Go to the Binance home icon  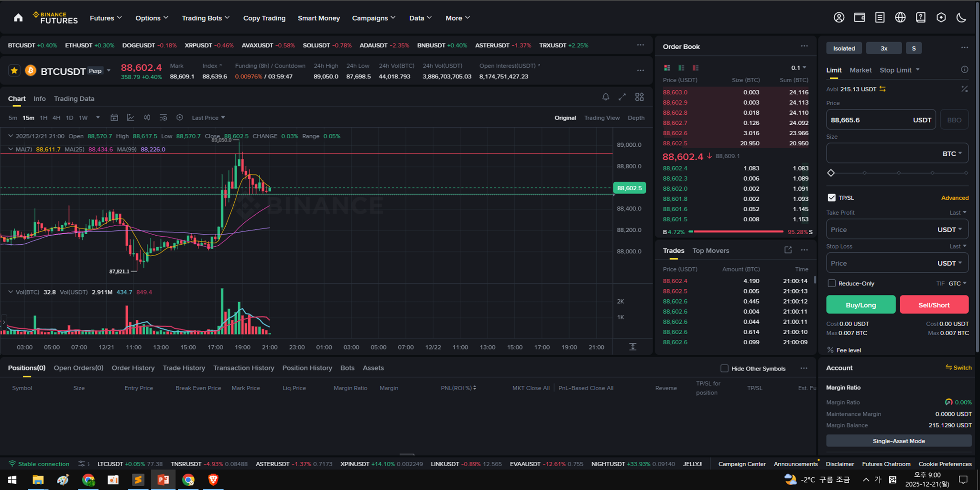tap(18, 18)
